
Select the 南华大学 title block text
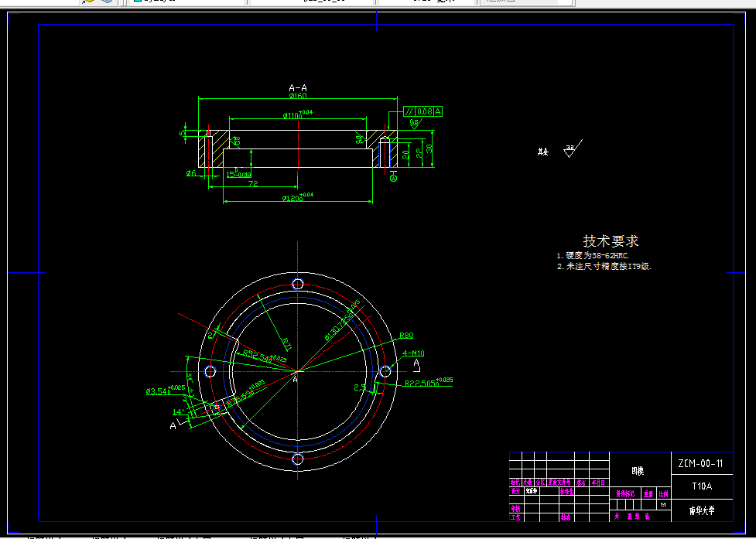[702, 510]
